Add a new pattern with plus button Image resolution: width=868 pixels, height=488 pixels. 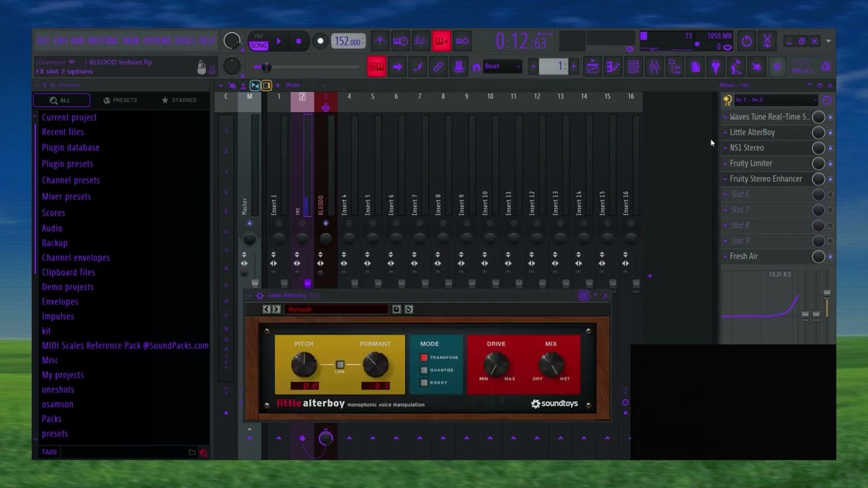pos(574,66)
